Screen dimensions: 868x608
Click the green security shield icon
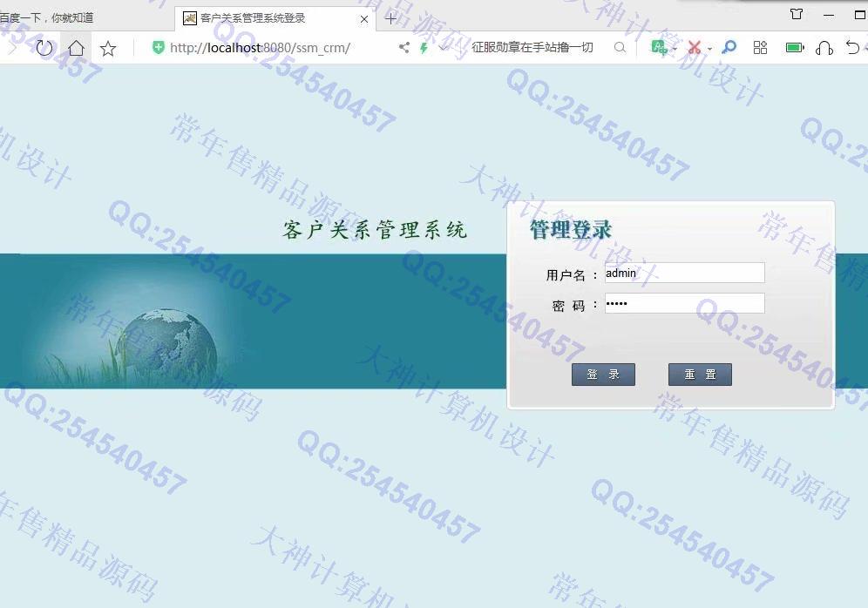[159, 48]
